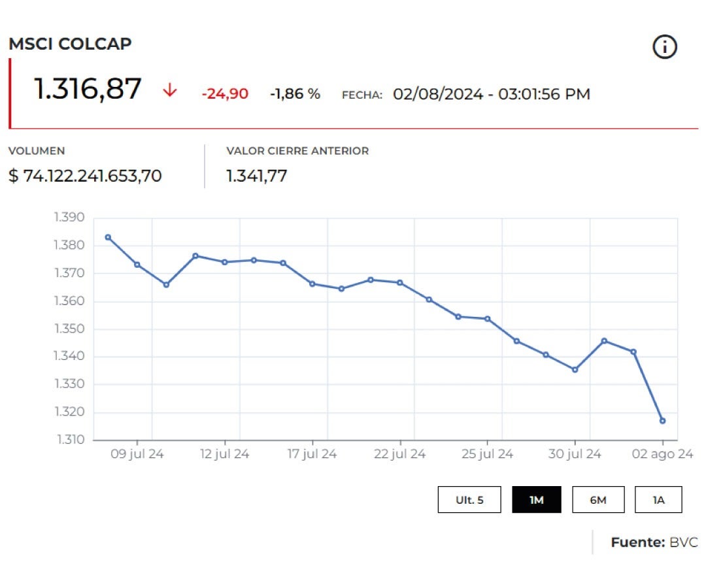The width and height of the screenshot is (706, 588).
Task: Select the 6M time range
Action: point(598,499)
